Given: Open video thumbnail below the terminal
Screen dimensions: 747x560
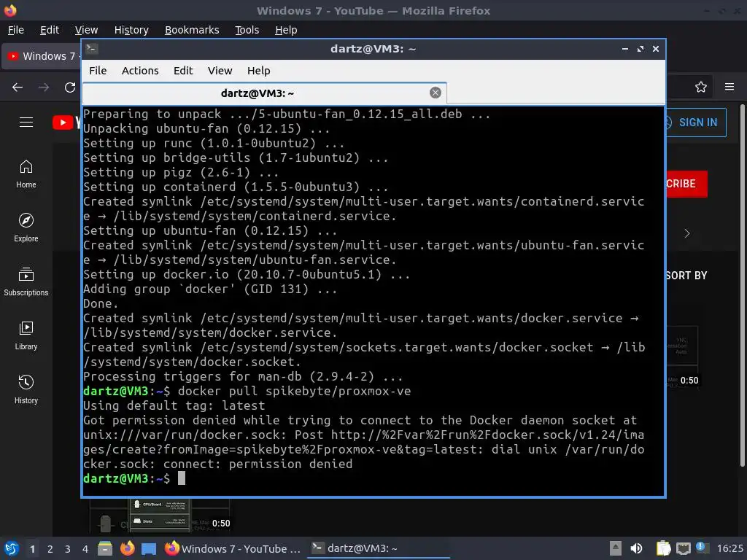Looking at the screenshot, I should [x=160, y=516].
